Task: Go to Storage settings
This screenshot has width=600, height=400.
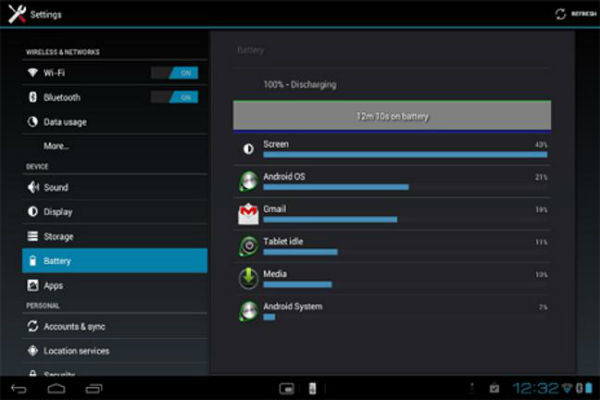Action: 58,237
